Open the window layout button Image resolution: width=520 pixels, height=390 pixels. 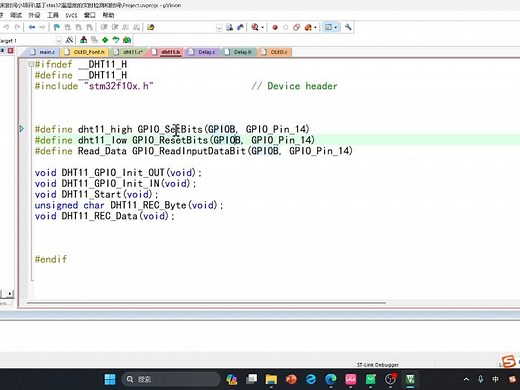(328, 27)
